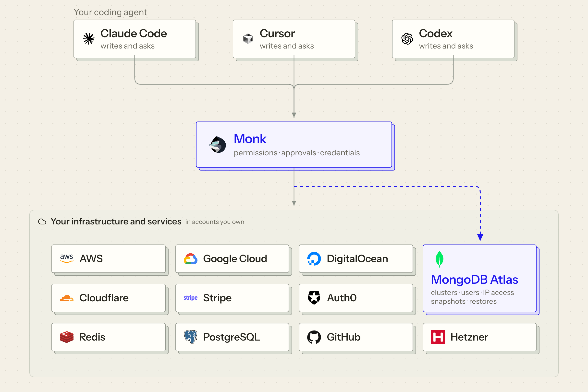This screenshot has height=392, width=588.
Task: Click the Redis label text
Action: [92, 337]
